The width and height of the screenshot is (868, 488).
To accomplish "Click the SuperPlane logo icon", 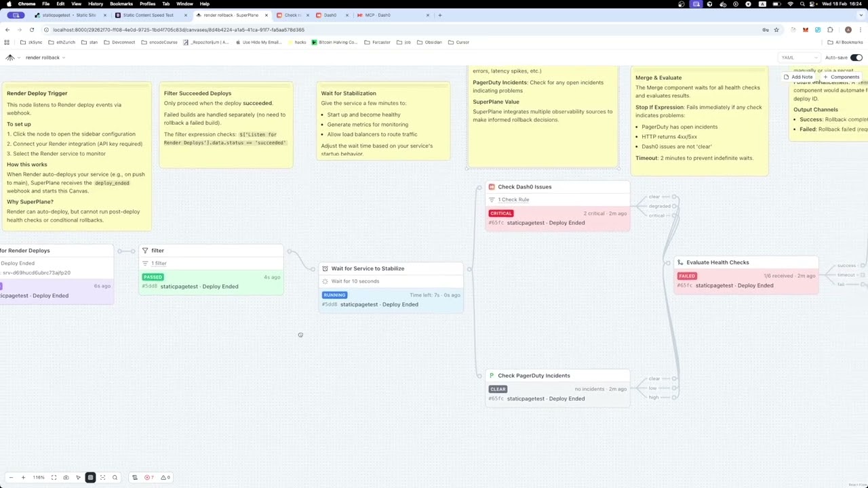I will (x=9, y=58).
